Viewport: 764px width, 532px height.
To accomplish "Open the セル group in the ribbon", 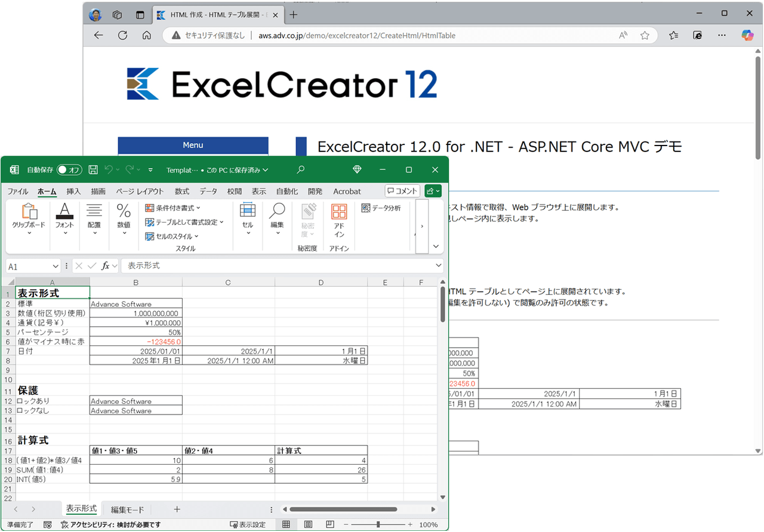I will coord(248,219).
